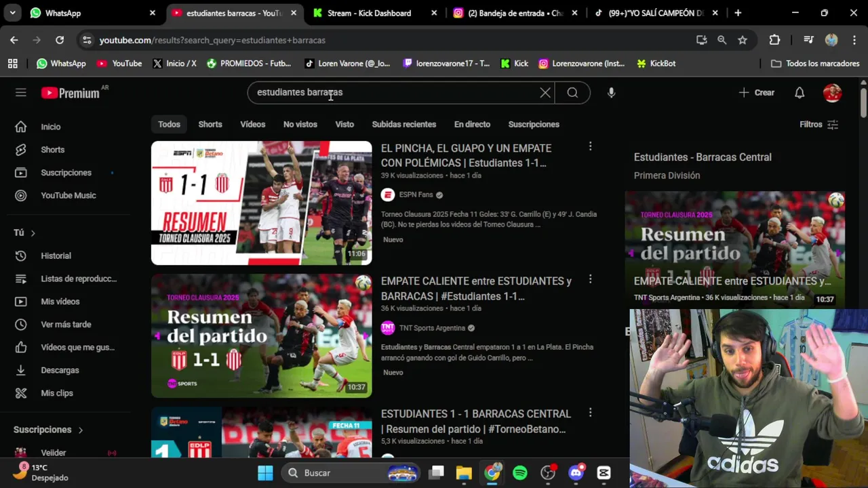Open the account avatar menu
The height and width of the screenshot is (488, 868).
(832, 93)
